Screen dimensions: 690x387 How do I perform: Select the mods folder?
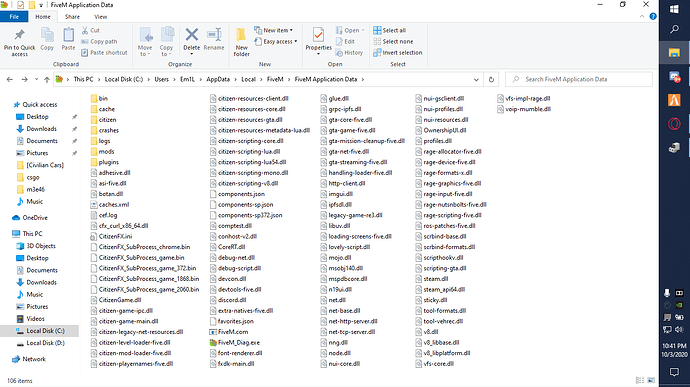(x=103, y=152)
